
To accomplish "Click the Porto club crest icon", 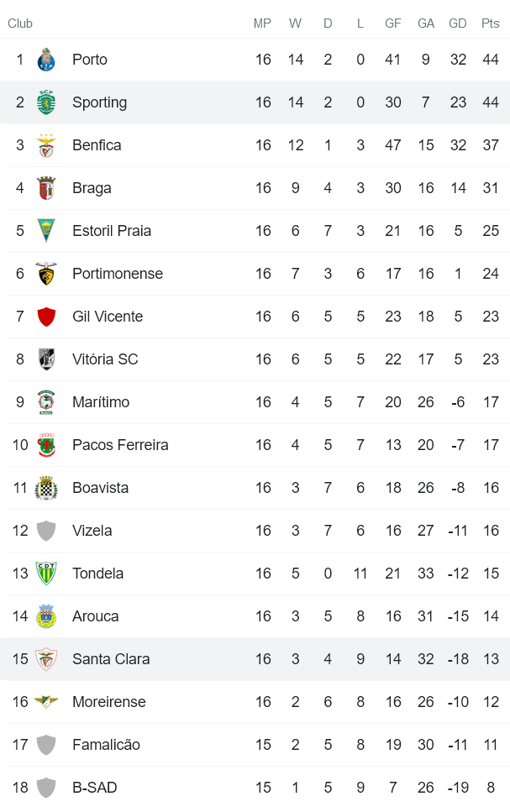I will pyautogui.click(x=46, y=60).
